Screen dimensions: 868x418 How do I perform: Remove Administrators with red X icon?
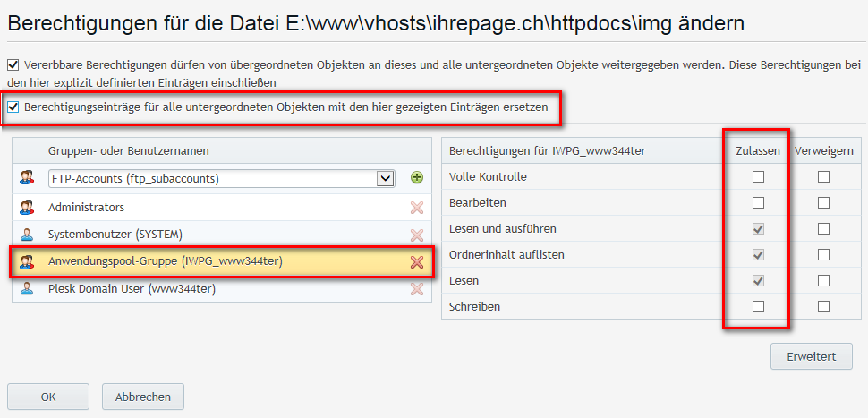416,208
